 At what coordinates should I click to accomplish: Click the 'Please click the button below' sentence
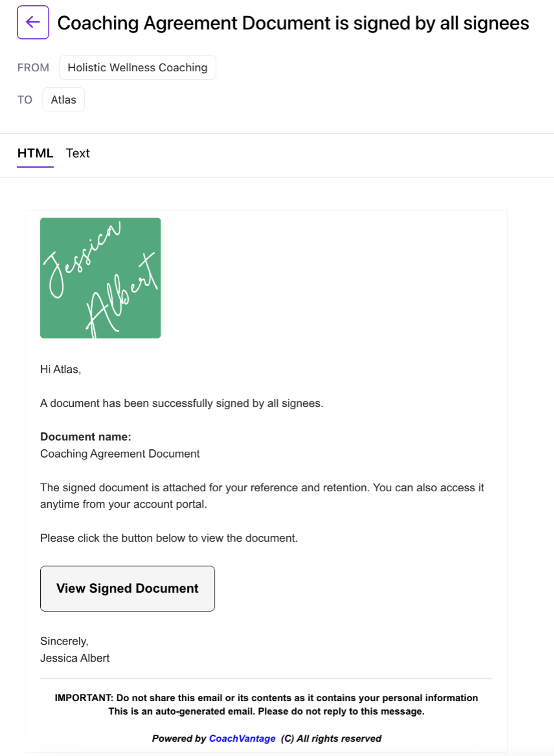coord(169,538)
